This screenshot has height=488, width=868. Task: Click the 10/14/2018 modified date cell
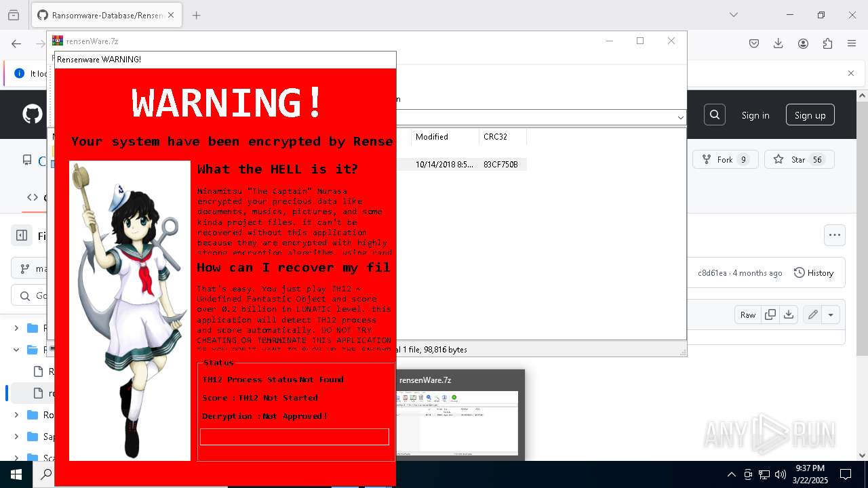[445, 164]
